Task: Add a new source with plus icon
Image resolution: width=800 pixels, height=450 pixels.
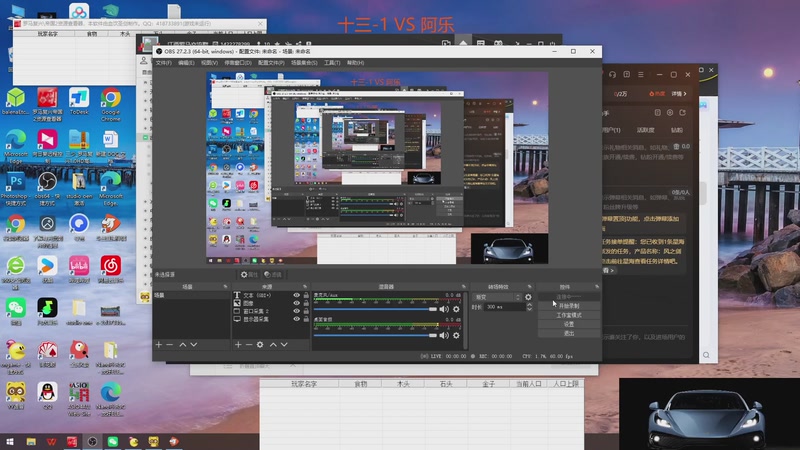Action: [x=238, y=345]
